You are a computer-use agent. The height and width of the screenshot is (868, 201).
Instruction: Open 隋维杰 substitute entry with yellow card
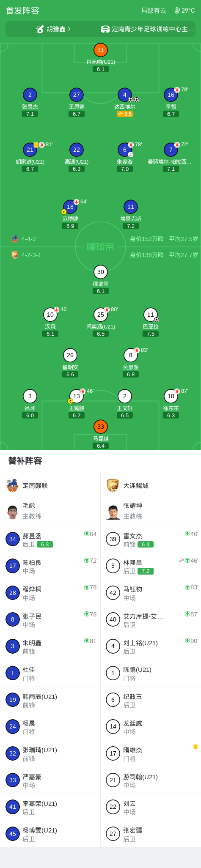click(x=151, y=753)
